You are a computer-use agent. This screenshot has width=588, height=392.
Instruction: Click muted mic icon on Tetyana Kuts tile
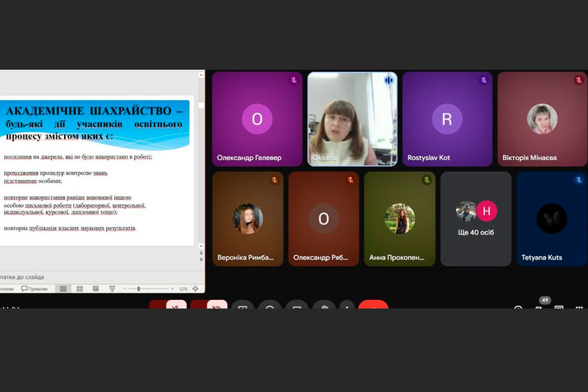(579, 180)
